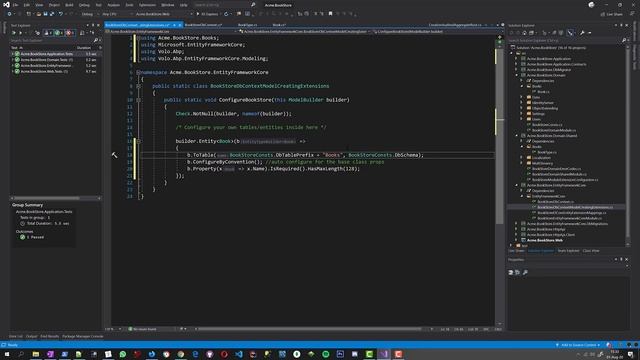The height and width of the screenshot is (360, 640).
Task: Collapse the builder.Entity lambda block
Action: pyautogui.click(x=138, y=141)
